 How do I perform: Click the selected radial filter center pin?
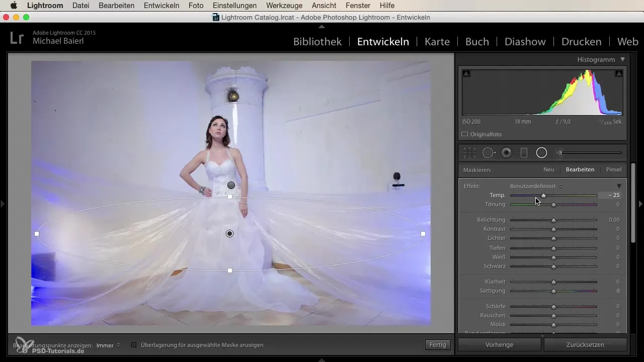230,233
